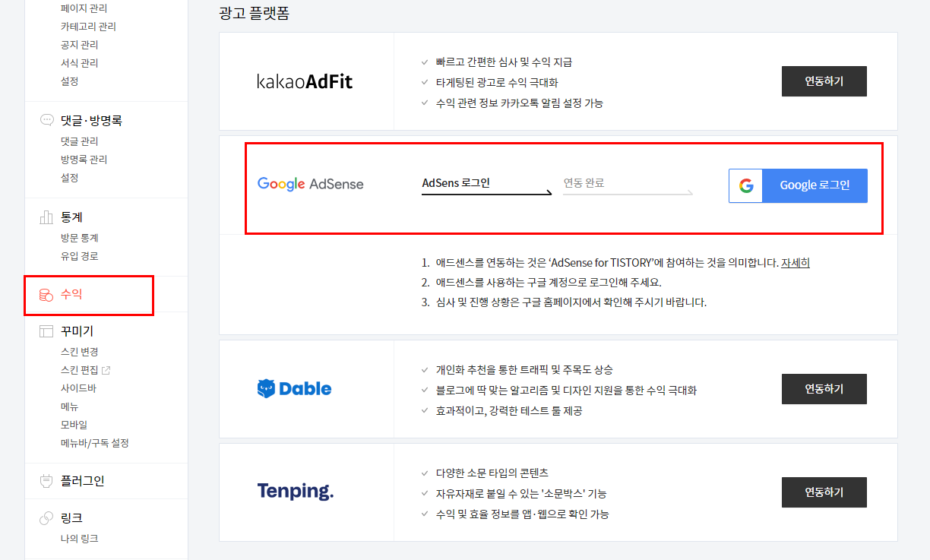Image resolution: width=930 pixels, height=560 pixels.
Task: Click text 수익 및 효율 정보를 앱·웹으로 확인 가능
Action: 522,514
